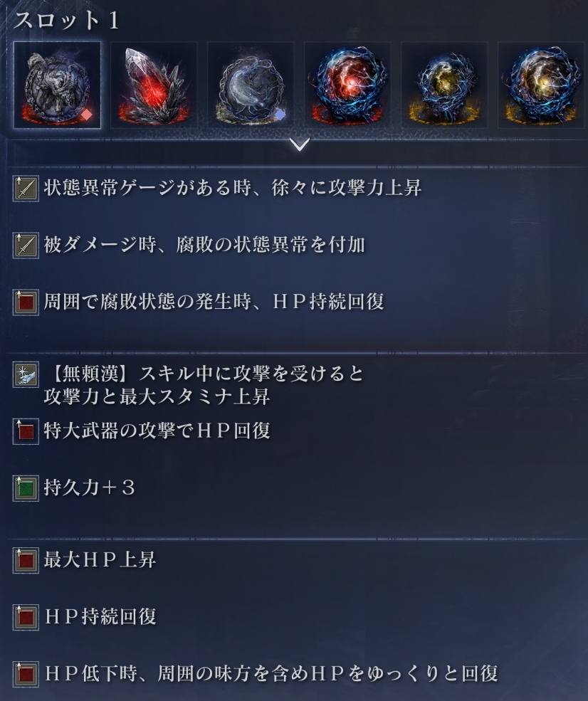Click the green icon beside 持久力+3
Viewport: 588px width, 701px height.
26,488
